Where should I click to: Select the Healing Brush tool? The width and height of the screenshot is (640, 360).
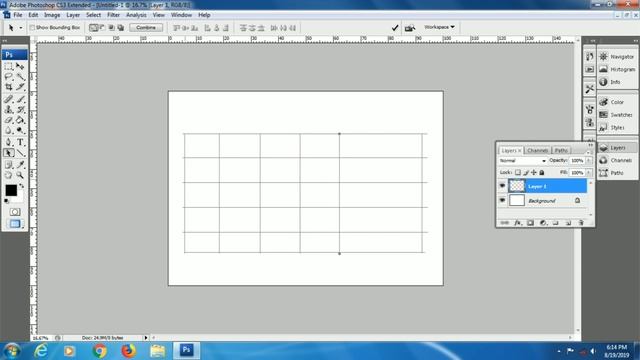coord(9,99)
